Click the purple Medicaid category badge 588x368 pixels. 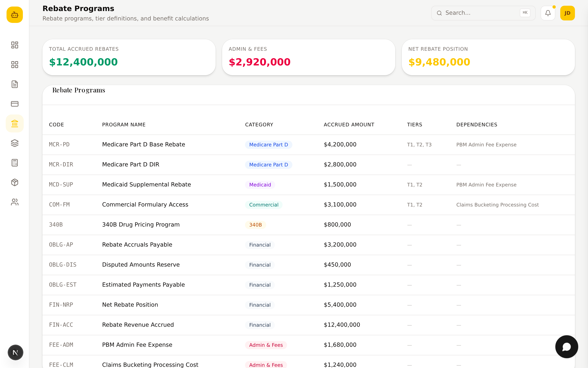click(x=260, y=185)
